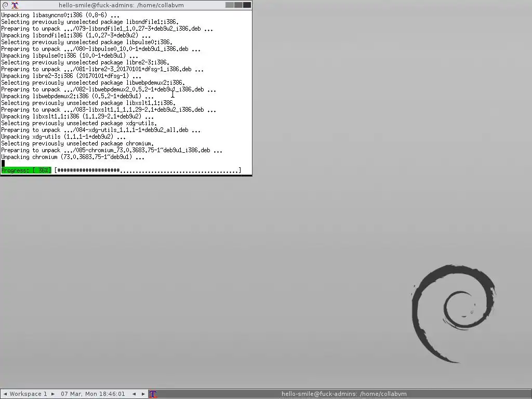Image resolution: width=532 pixels, height=399 pixels.
Task: Maximize the xterm window with middle titlebar button
Action: click(x=238, y=5)
